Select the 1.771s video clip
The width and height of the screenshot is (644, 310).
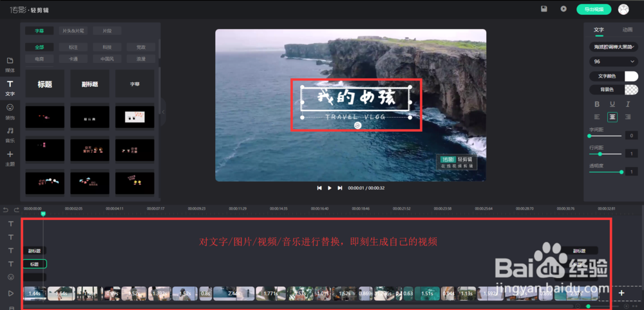270,293
